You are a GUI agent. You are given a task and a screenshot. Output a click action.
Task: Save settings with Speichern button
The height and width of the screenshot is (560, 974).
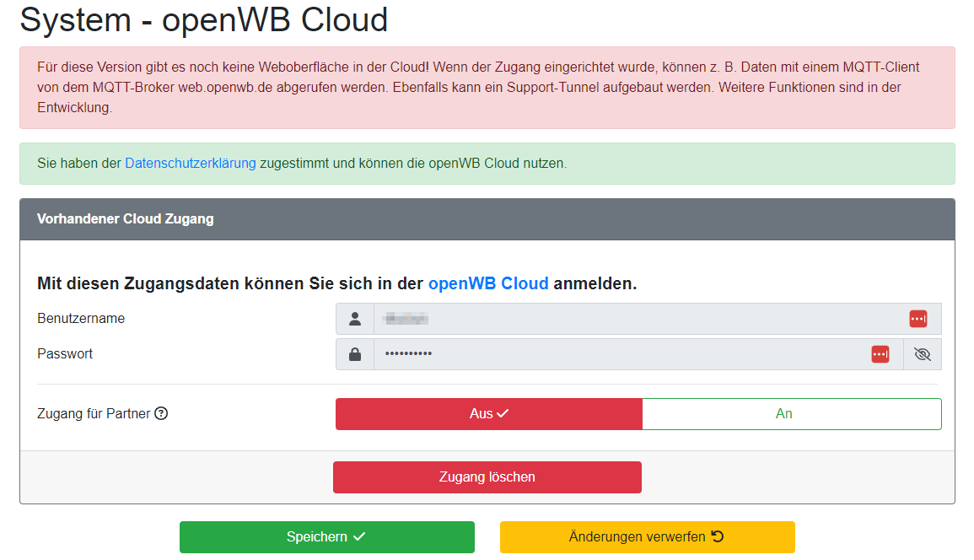click(x=326, y=537)
